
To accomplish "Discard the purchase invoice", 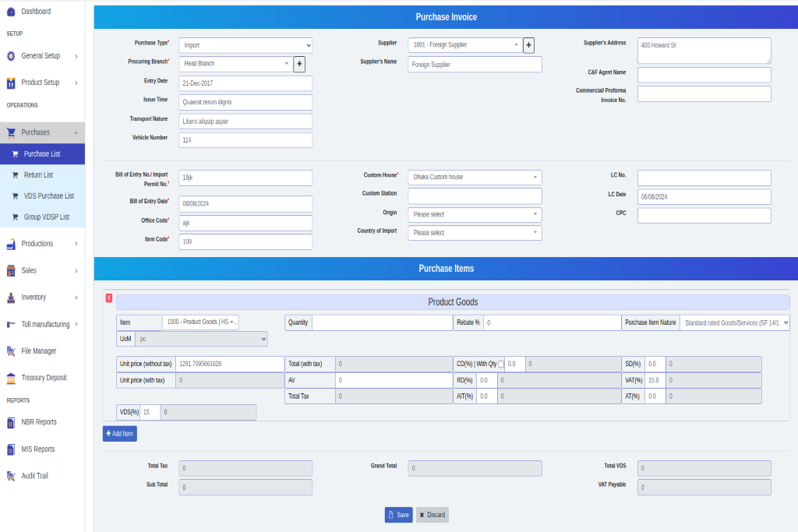I will (432, 515).
